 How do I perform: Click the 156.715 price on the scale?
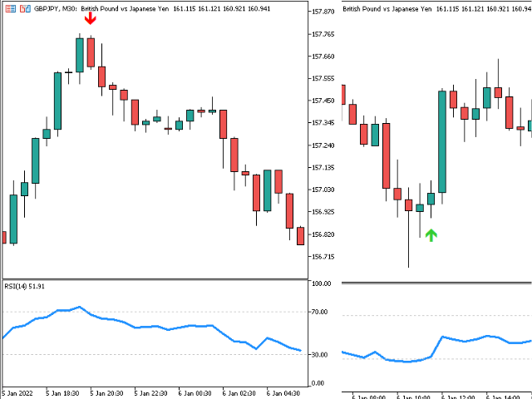coord(323,257)
